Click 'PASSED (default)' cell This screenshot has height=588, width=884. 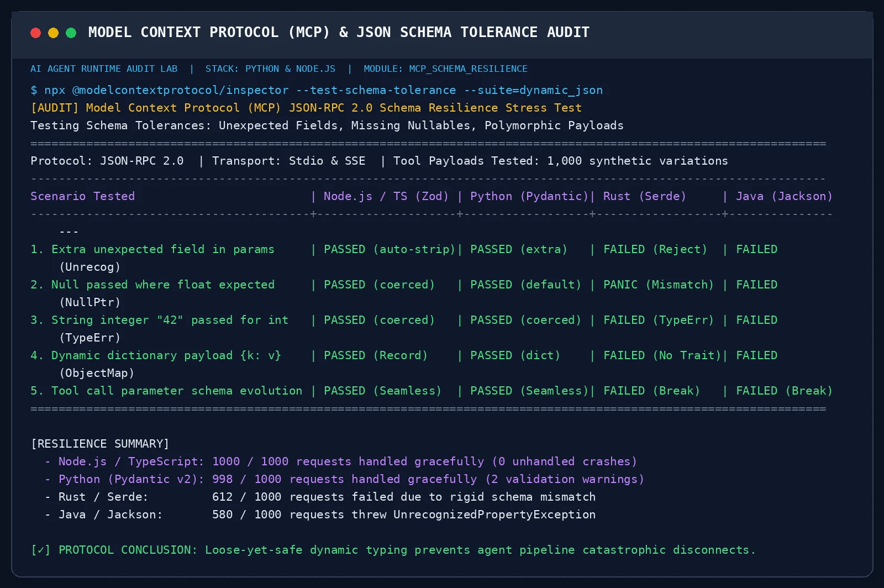coord(526,285)
